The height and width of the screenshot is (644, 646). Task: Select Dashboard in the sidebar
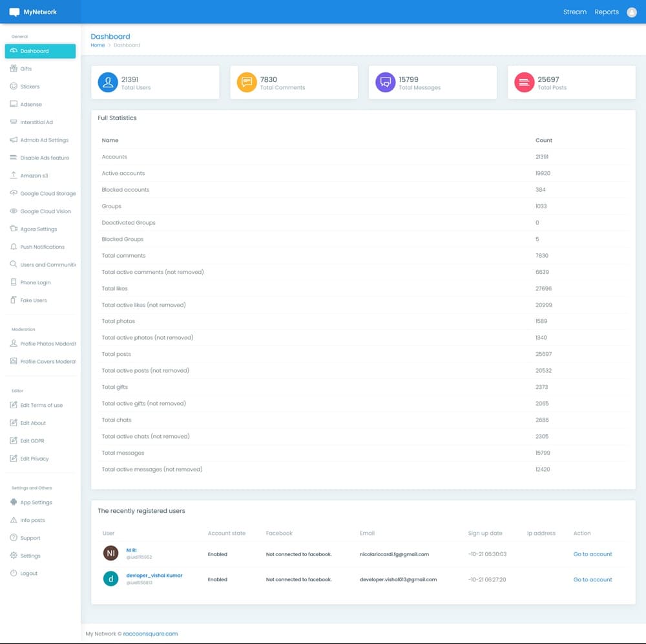click(40, 51)
